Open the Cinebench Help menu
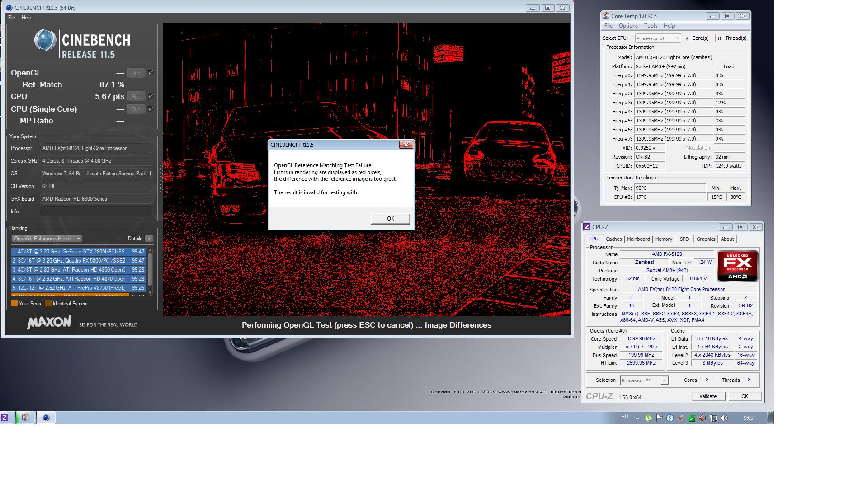The height and width of the screenshot is (488, 868). point(27,18)
